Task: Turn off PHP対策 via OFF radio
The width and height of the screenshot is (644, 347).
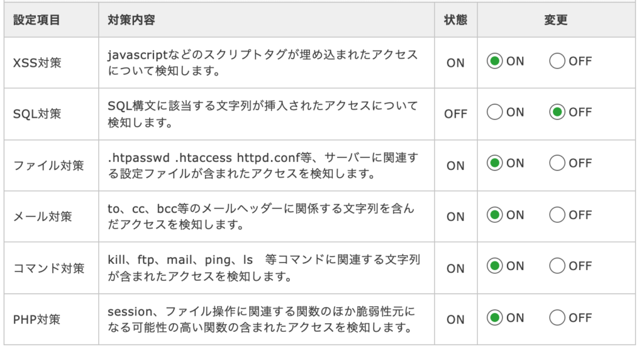Action: 557,318
